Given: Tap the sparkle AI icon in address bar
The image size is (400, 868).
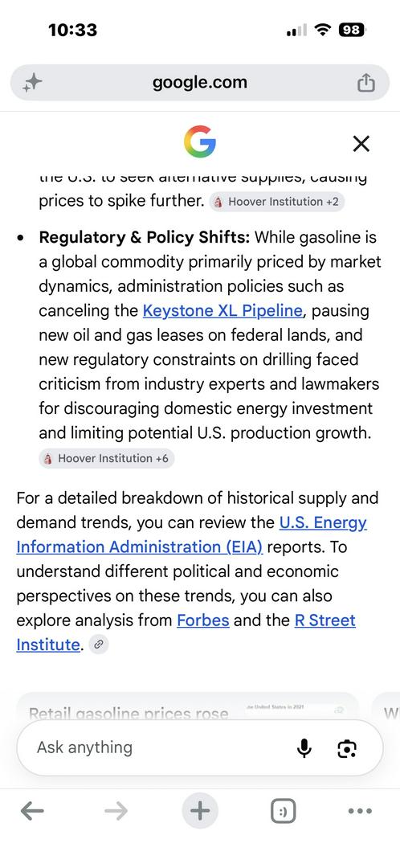Looking at the screenshot, I should (x=32, y=83).
